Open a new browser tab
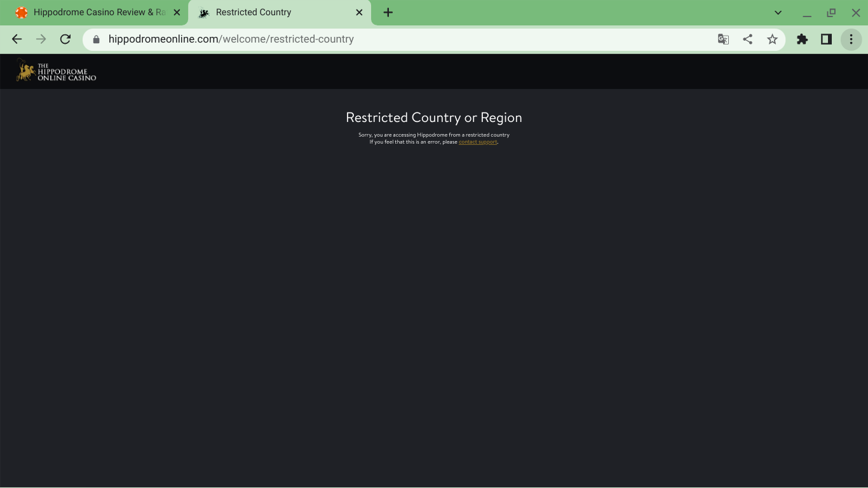Viewport: 868px width, 488px height. pyautogui.click(x=388, y=13)
